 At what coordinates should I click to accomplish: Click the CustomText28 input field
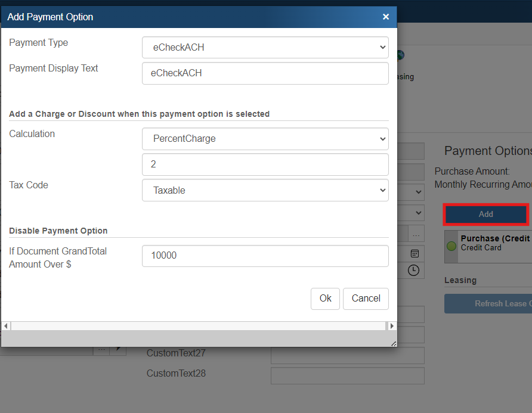(x=348, y=375)
